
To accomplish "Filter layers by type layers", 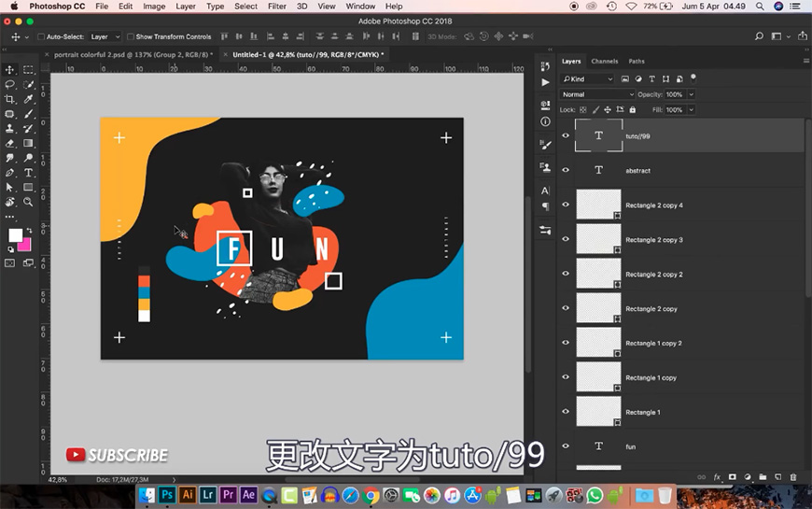I will coord(652,78).
